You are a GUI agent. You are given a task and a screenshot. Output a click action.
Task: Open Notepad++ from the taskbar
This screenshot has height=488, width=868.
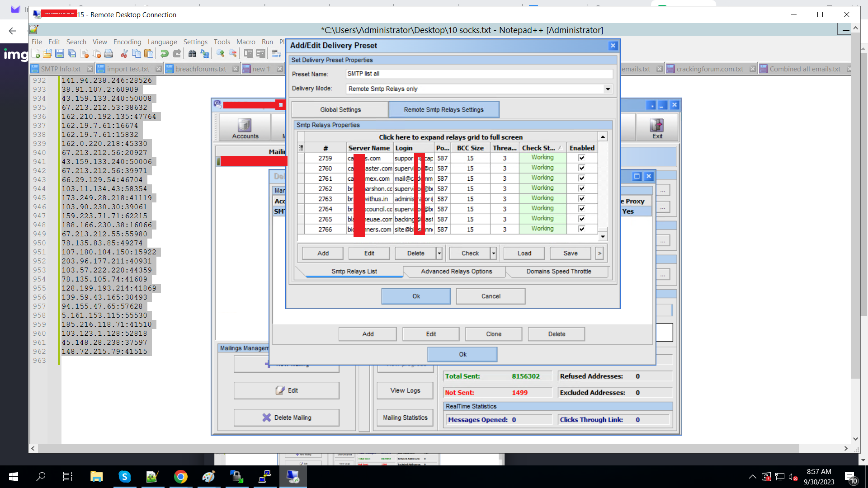coord(152,476)
